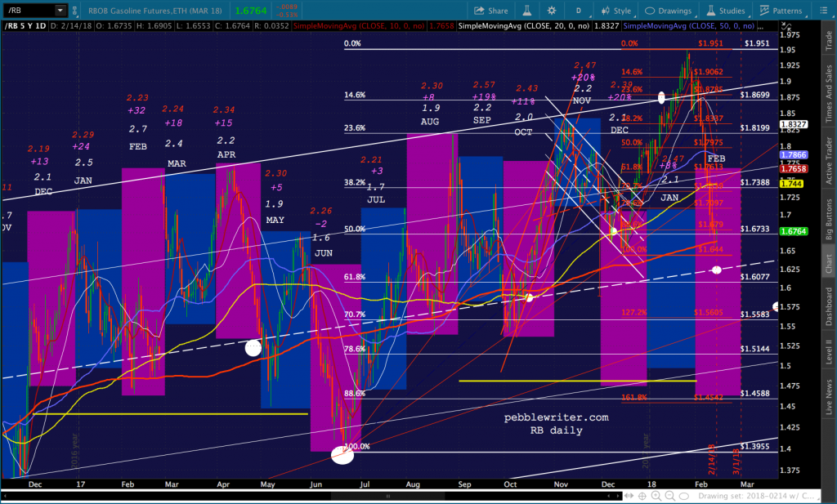Screen dimensions: 837x504
Task: Click the -.0089 price change value
Action: click(x=287, y=7)
